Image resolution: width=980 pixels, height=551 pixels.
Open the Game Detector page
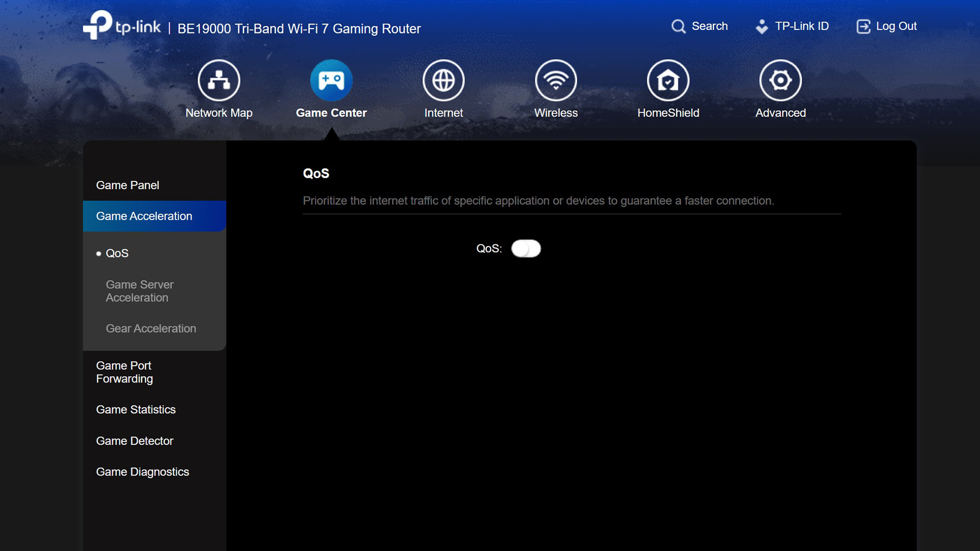coord(135,441)
